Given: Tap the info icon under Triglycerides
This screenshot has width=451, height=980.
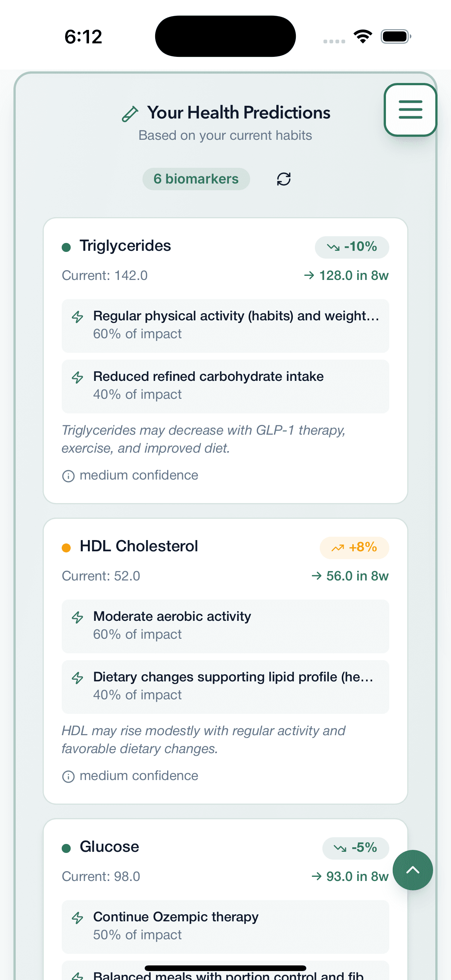Looking at the screenshot, I should tap(68, 475).
